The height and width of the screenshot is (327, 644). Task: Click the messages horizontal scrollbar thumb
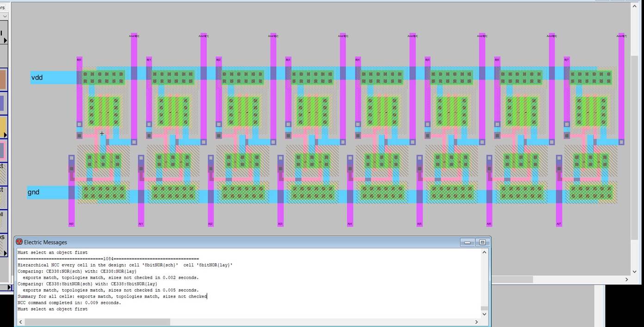click(98, 322)
